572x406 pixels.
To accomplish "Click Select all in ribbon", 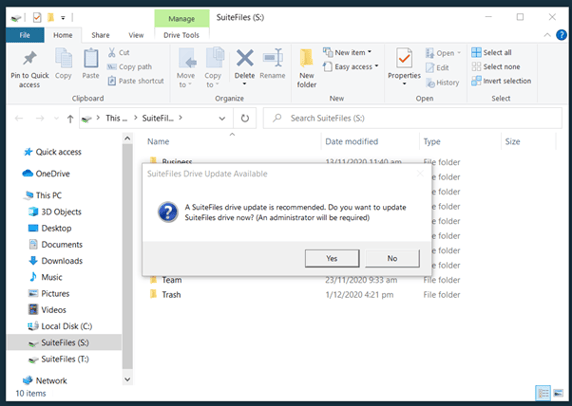I will [491, 53].
